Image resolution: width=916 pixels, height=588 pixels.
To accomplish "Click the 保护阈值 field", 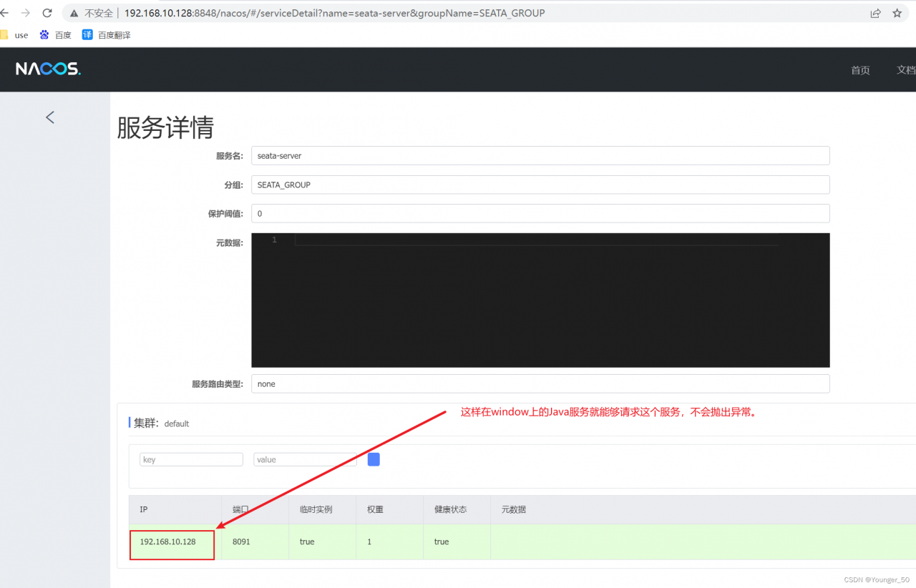I will point(540,213).
